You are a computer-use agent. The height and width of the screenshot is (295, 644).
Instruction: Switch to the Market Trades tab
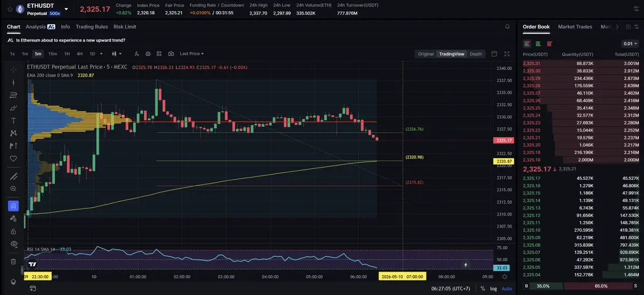point(575,27)
